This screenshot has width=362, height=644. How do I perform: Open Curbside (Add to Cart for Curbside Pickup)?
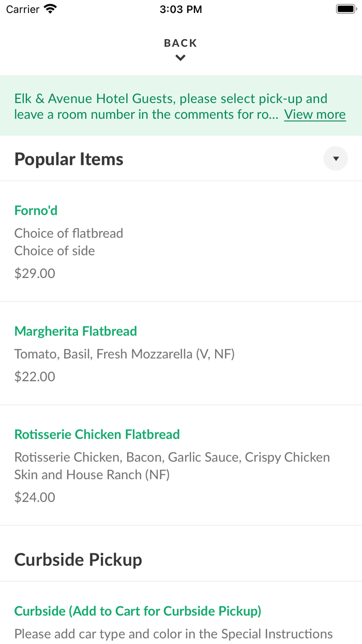coord(138,611)
